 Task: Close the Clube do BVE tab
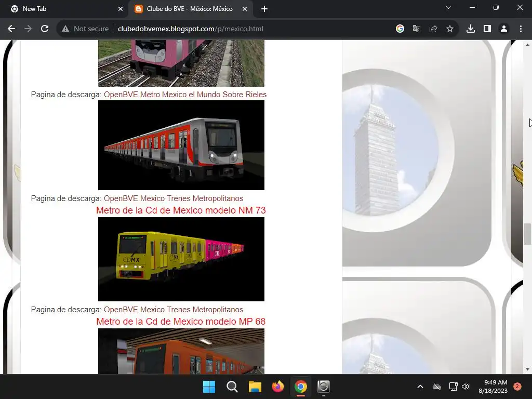[245, 9]
